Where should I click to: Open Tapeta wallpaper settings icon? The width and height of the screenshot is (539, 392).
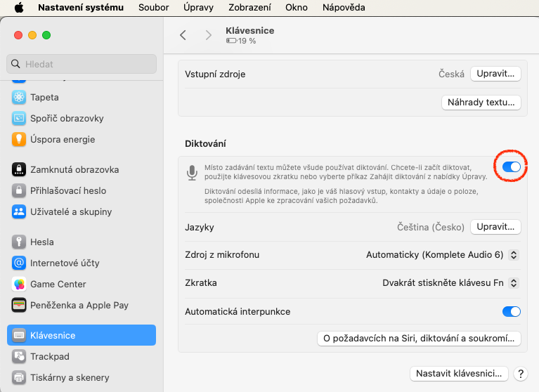coord(19,97)
